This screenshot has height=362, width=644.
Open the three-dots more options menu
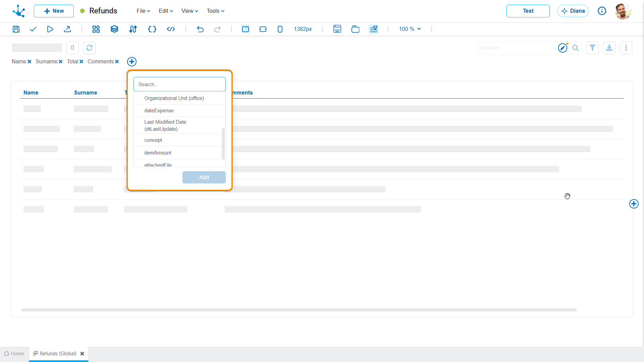point(626,48)
